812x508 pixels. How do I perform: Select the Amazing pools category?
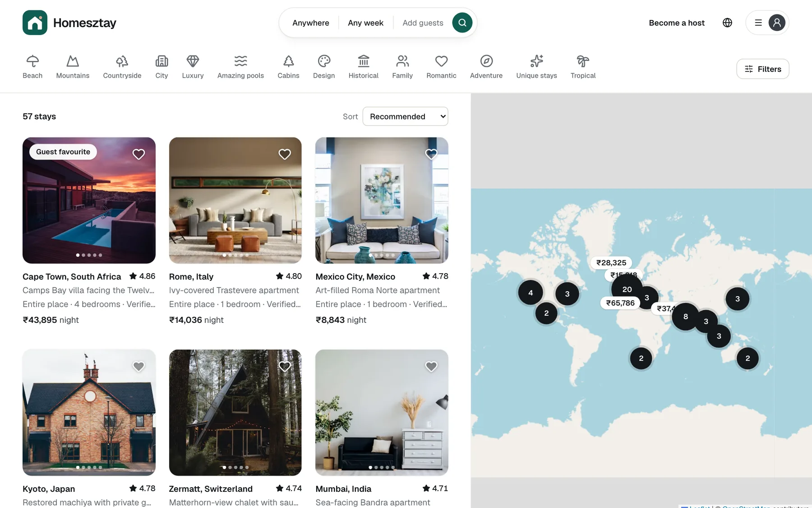(240, 67)
